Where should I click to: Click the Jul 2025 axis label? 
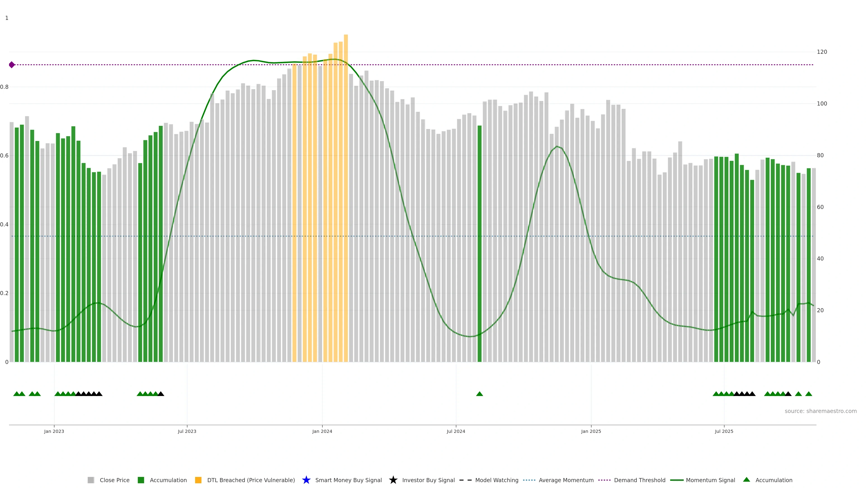coord(724,431)
